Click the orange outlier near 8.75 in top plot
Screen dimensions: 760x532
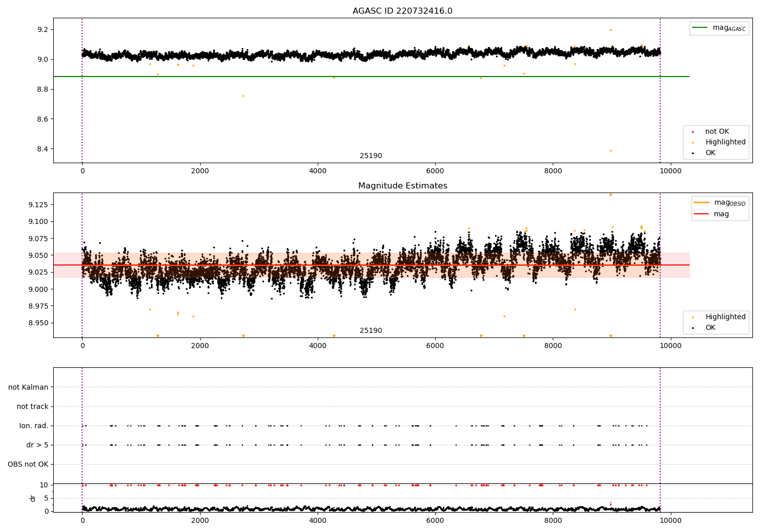tap(243, 96)
